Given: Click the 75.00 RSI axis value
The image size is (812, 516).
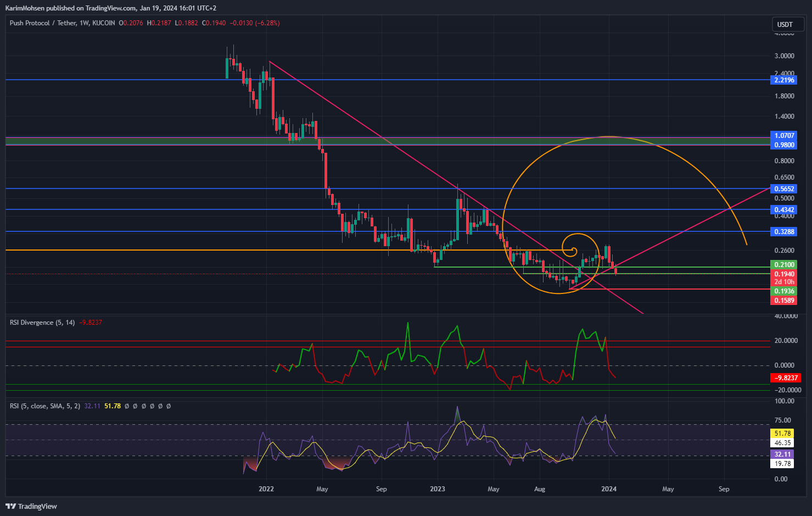Looking at the screenshot, I should (x=783, y=420).
